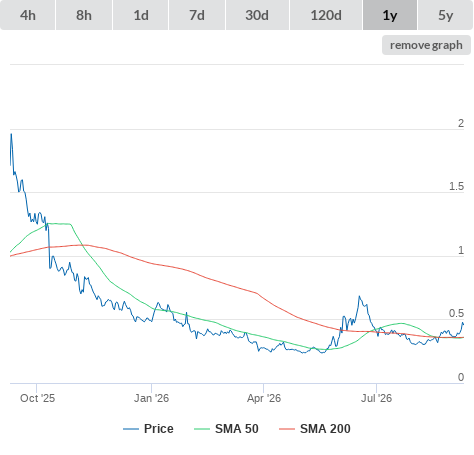The width and height of the screenshot is (474, 455).
Task: Open the 7d chart view
Action: point(197,15)
